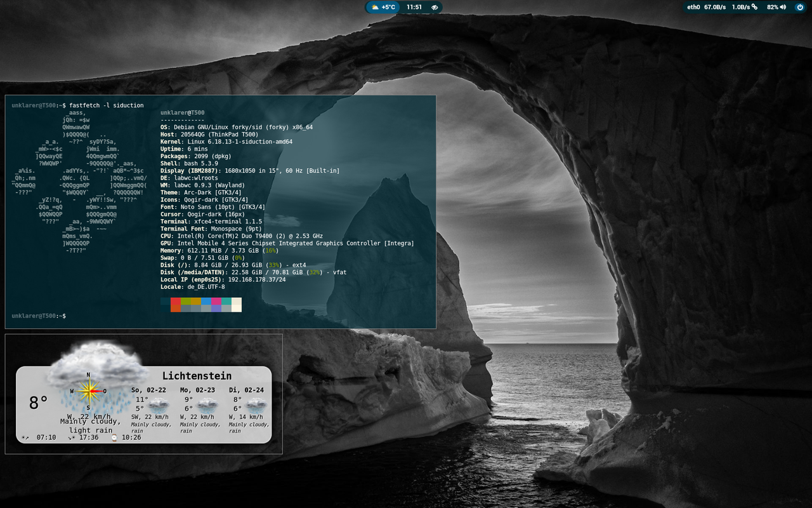This screenshot has width=812, height=508.
Task: Click the 'Mo, 02-23' forecast date
Action: coord(197,390)
